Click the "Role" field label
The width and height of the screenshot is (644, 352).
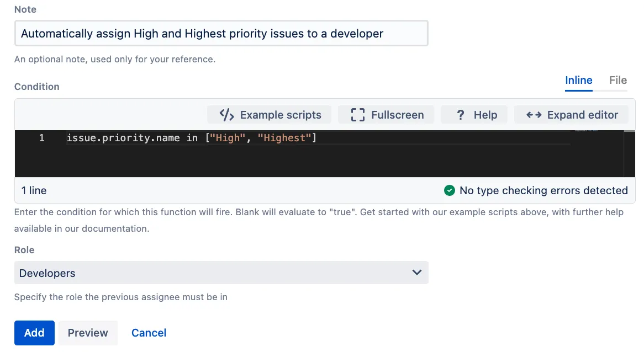click(24, 250)
